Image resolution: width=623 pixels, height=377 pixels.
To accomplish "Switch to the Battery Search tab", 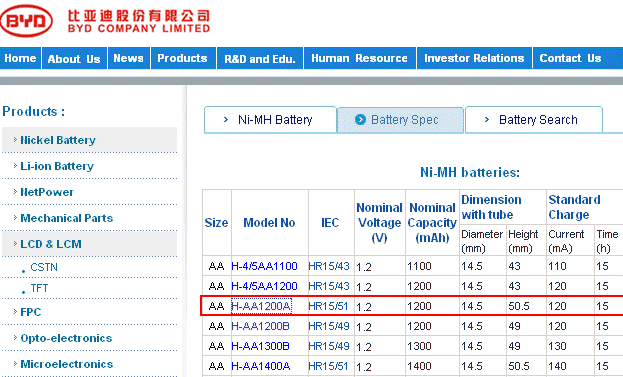I will pos(534,120).
